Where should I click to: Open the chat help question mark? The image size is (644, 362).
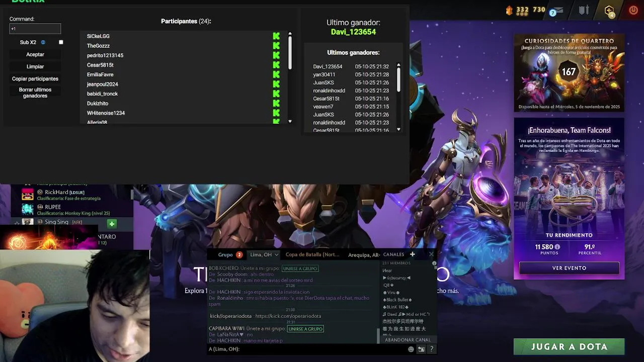[x=431, y=349]
